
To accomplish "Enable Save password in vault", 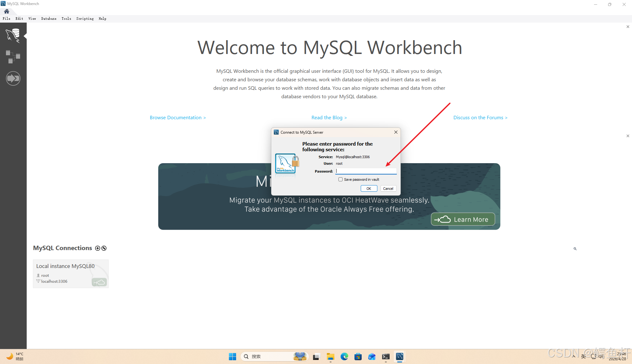I will (340, 179).
